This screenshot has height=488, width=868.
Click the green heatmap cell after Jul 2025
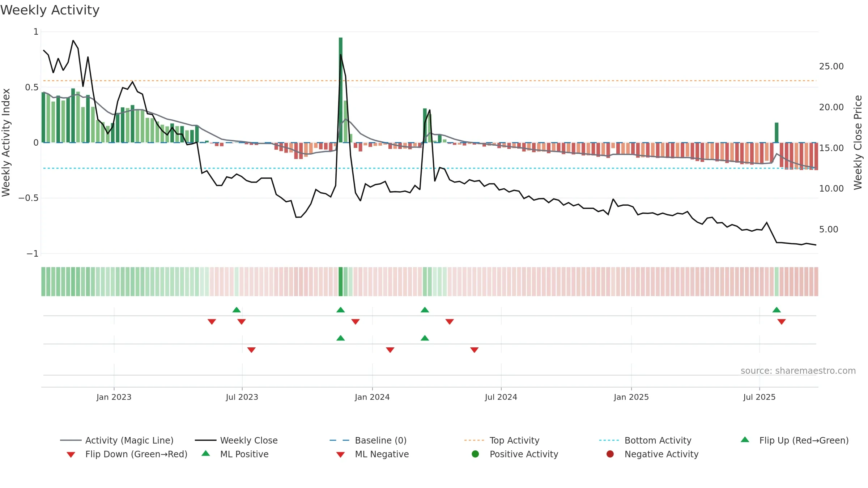coord(776,282)
